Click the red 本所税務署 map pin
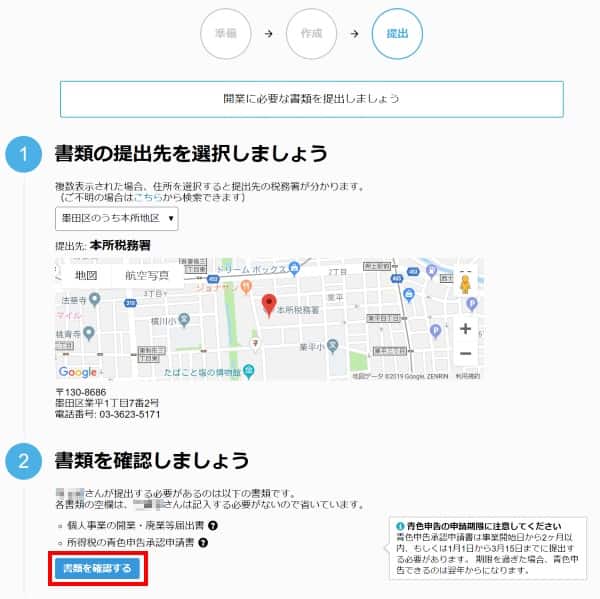 pyautogui.click(x=268, y=305)
